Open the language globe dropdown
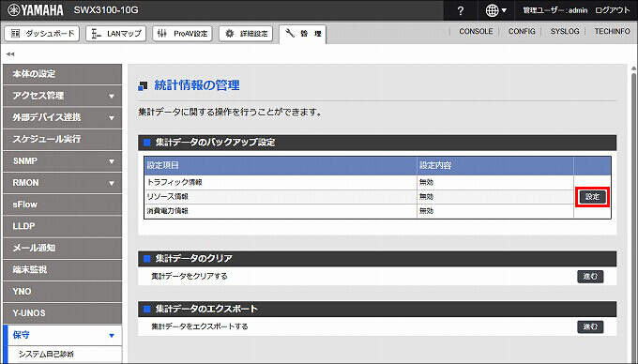 (x=496, y=10)
